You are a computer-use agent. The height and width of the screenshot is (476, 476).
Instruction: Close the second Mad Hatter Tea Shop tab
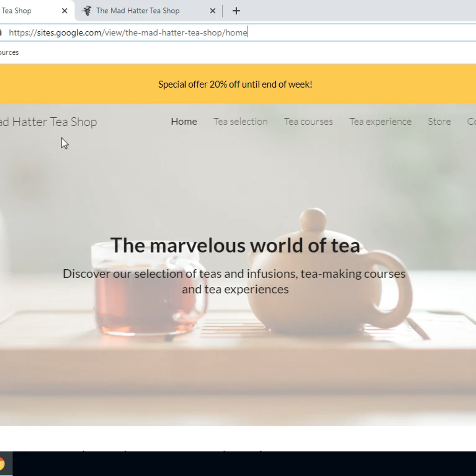pos(213,11)
